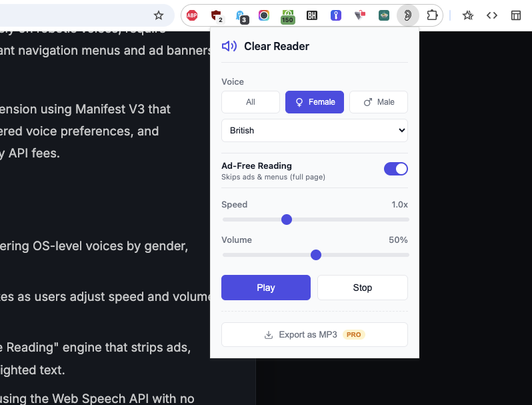Screen dimensions: 532x405
Task: Click page text 'ension using Manifest V3 that'
Action: 85,109
